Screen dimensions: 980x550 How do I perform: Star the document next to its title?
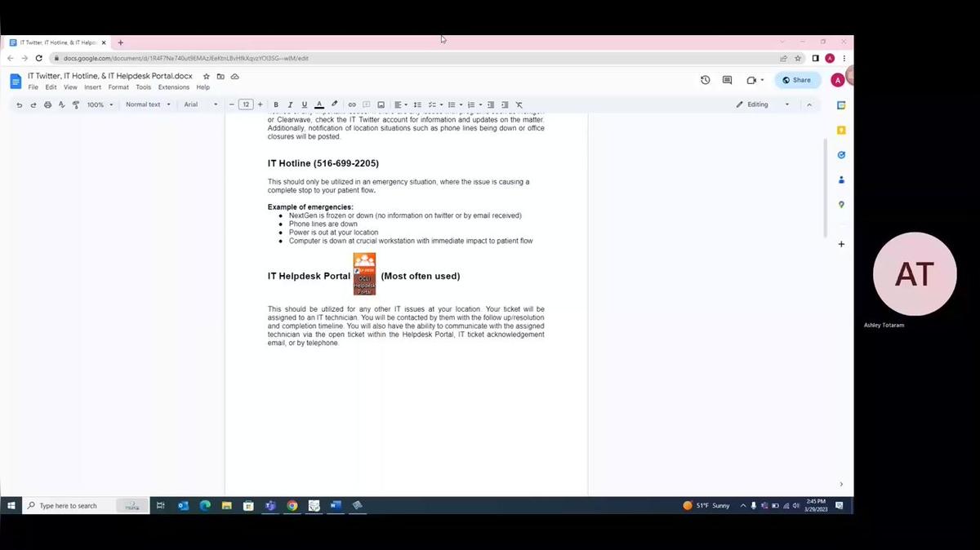206,77
